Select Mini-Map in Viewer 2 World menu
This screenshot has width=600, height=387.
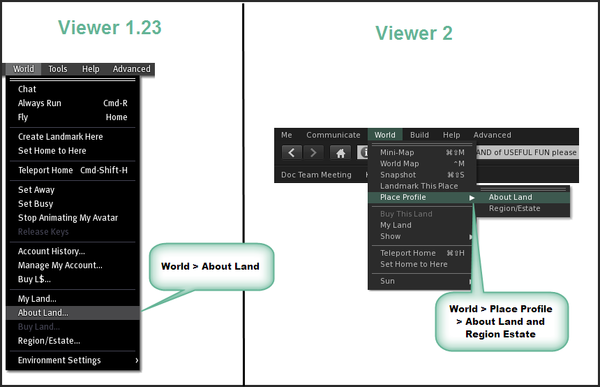click(421, 153)
